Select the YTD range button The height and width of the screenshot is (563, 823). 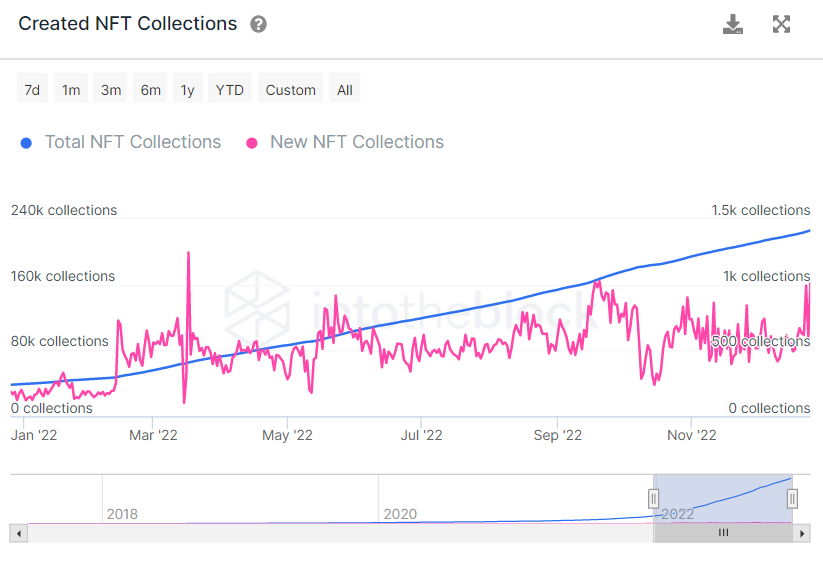[230, 88]
